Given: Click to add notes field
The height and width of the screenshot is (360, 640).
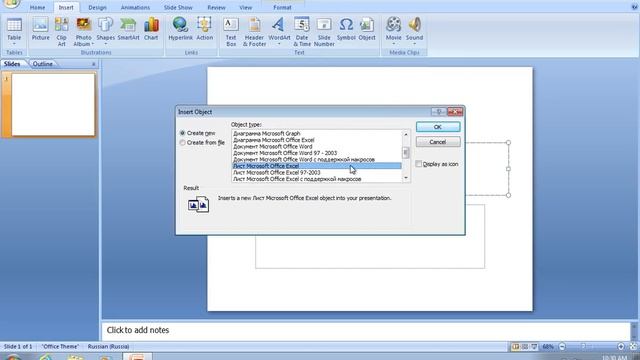Looking at the screenshot, I should pyautogui.click(x=366, y=330).
